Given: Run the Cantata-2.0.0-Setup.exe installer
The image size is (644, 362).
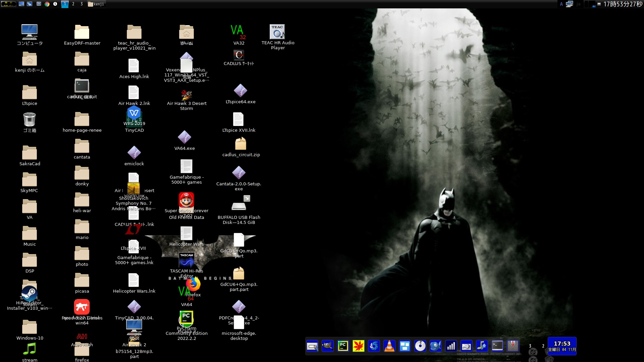Looking at the screenshot, I should [x=239, y=173].
